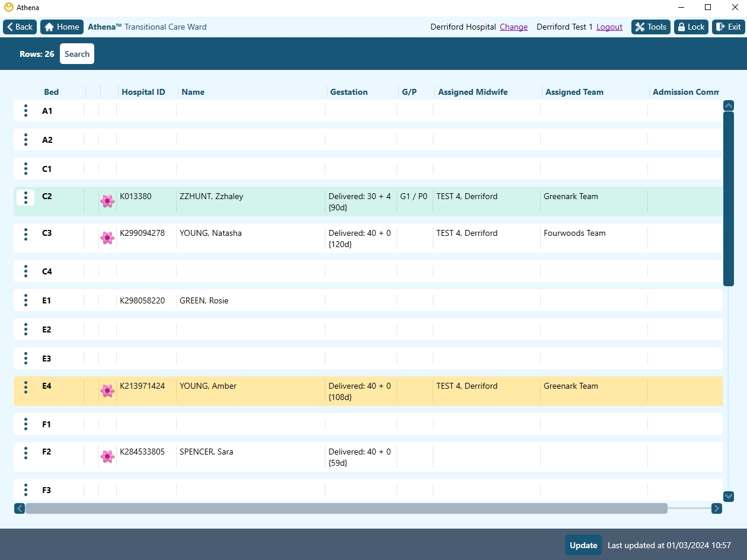Image resolution: width=747 pixels, height=560 pixels.
Task: Return to the Home screen
Action: (x=62, y=27)
